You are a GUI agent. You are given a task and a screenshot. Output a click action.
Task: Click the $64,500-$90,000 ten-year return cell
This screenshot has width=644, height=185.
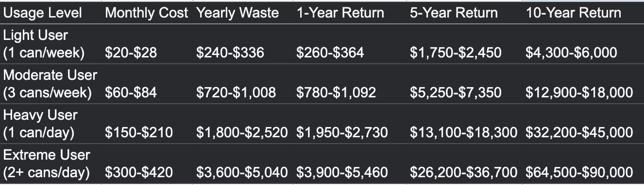point(579,172)
